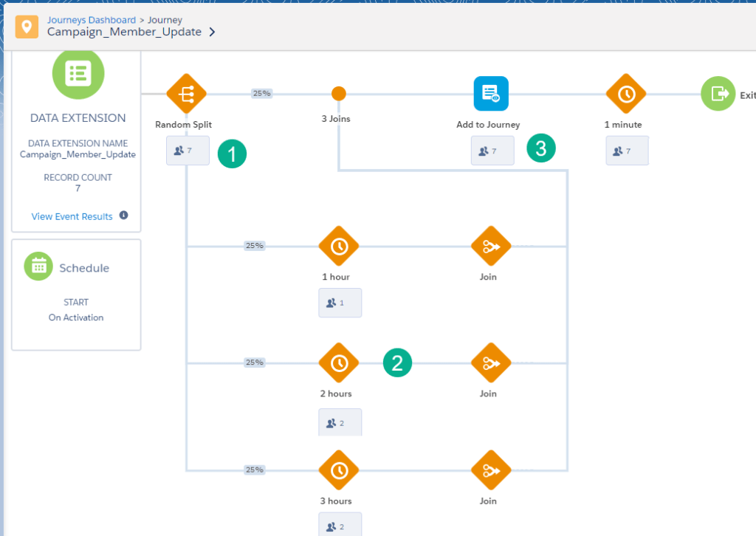Viewport: 756px width, 536px height.
Task: Open the 1 hour wait activity
Action: coord(338,246)
